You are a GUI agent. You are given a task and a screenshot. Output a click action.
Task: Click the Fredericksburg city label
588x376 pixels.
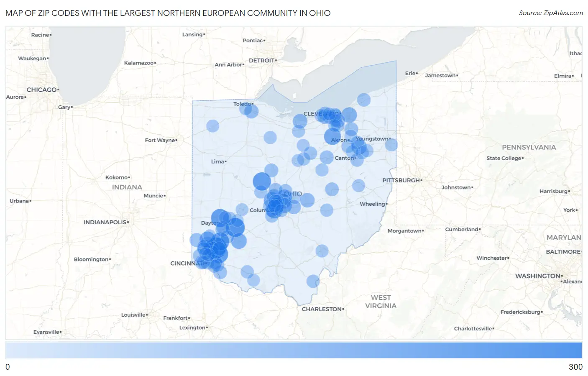click(x=520, y=312)
